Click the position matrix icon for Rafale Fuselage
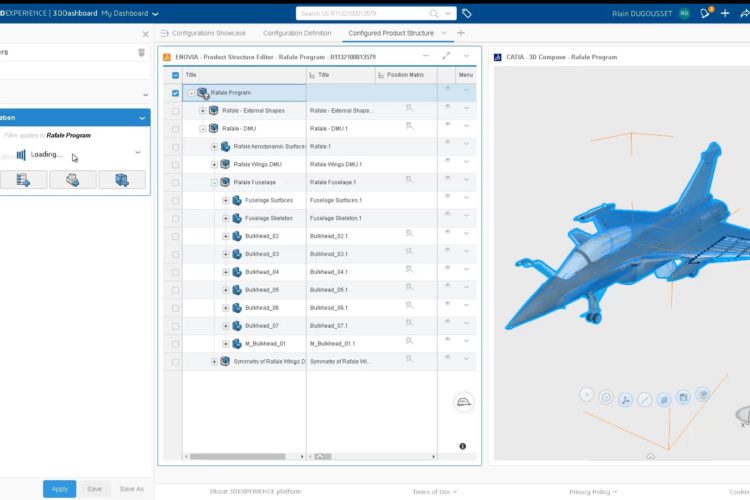The height and width of the screenshot is (500, 750). point(409,179)
